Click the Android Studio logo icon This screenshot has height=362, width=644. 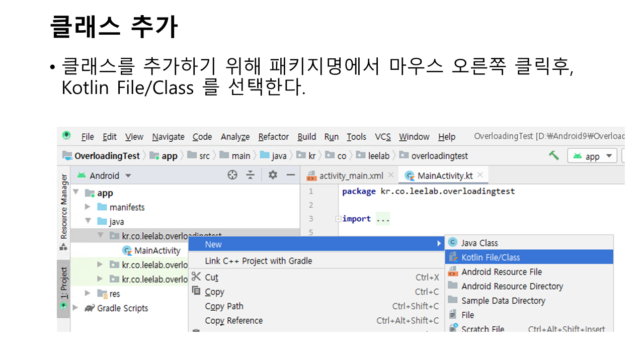(x=66, y=136)
